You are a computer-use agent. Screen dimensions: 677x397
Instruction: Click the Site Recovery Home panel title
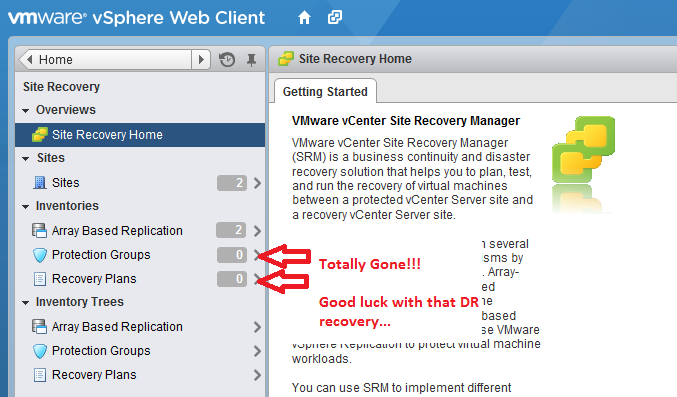coord(355,59)
